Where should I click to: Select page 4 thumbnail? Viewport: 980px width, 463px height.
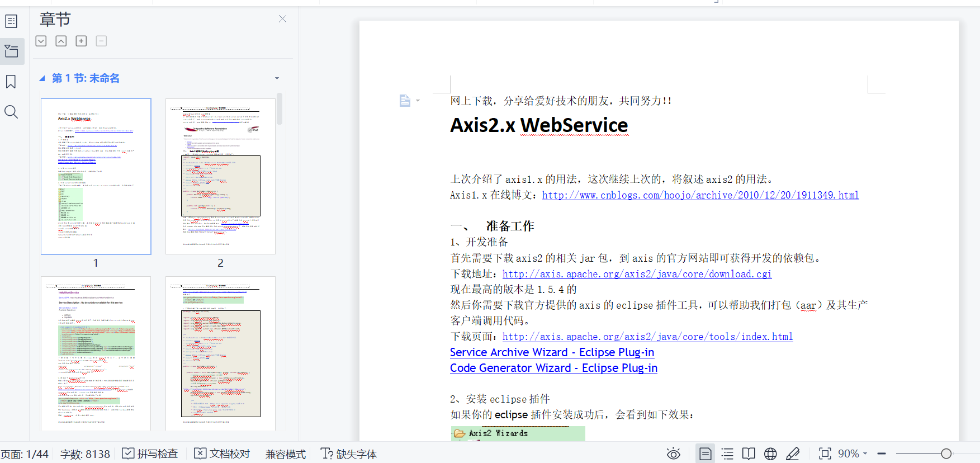coord(220,353)
